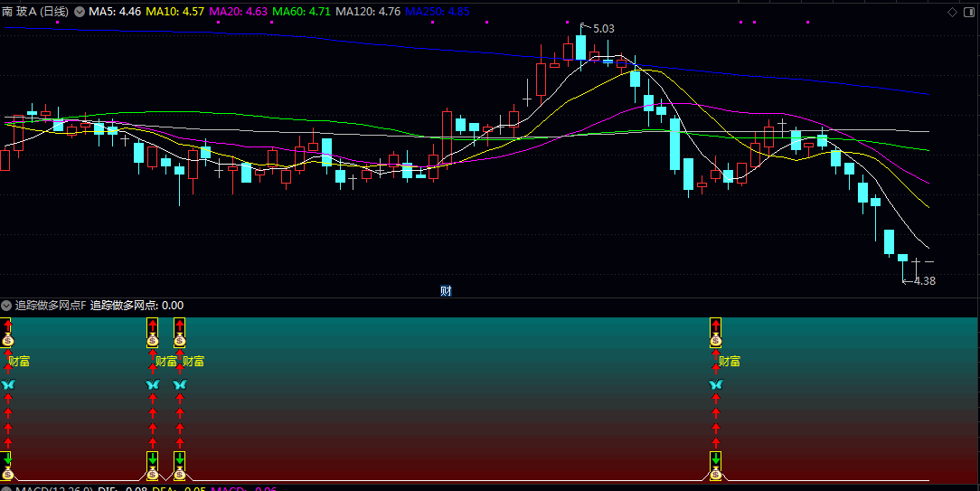
Task: Click the MA5: 4.46 label
Action: click(115, 12)
